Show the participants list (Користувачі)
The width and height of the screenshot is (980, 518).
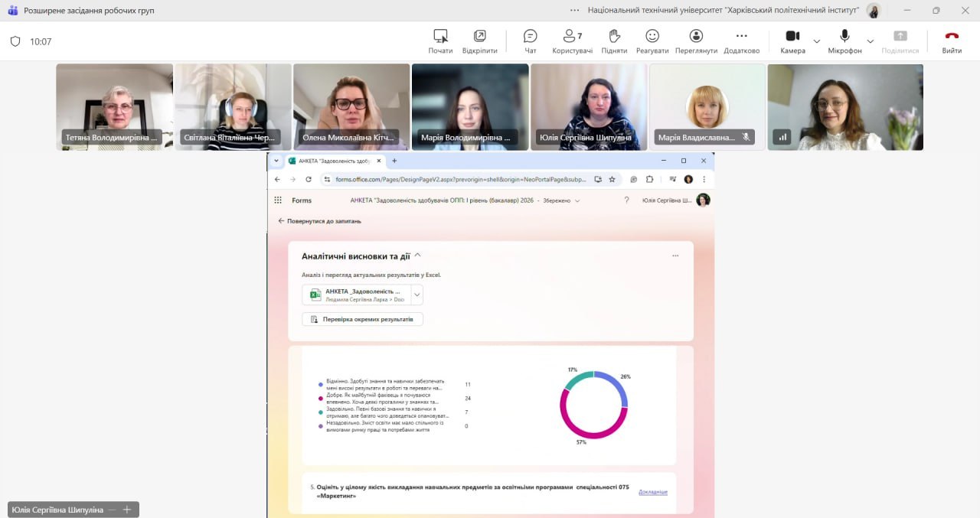pyautogui.click(x=572, y=41)
